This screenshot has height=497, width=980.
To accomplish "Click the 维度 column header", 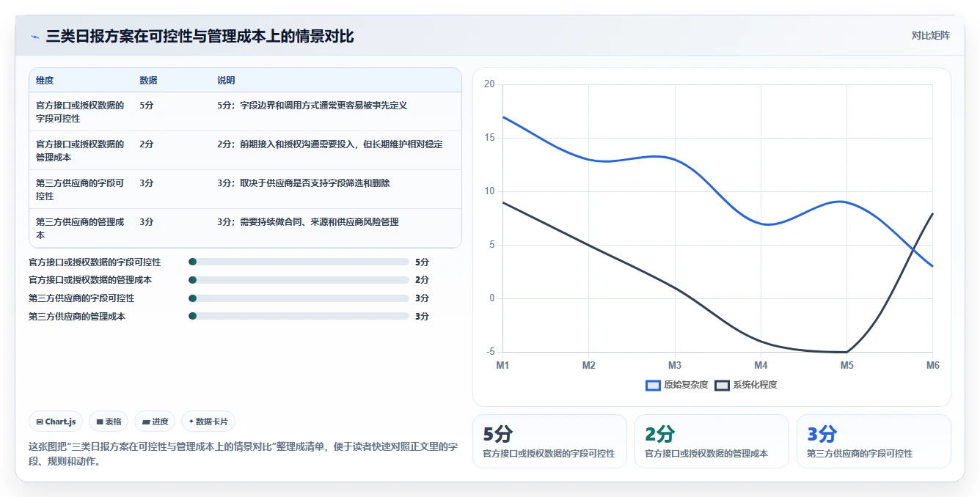I will point(45,80).
